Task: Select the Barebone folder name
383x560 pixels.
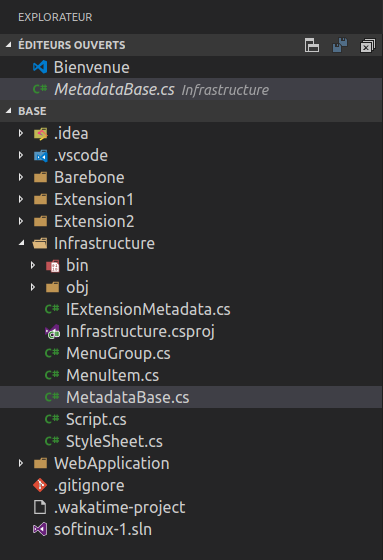Action: pos(89,178)
